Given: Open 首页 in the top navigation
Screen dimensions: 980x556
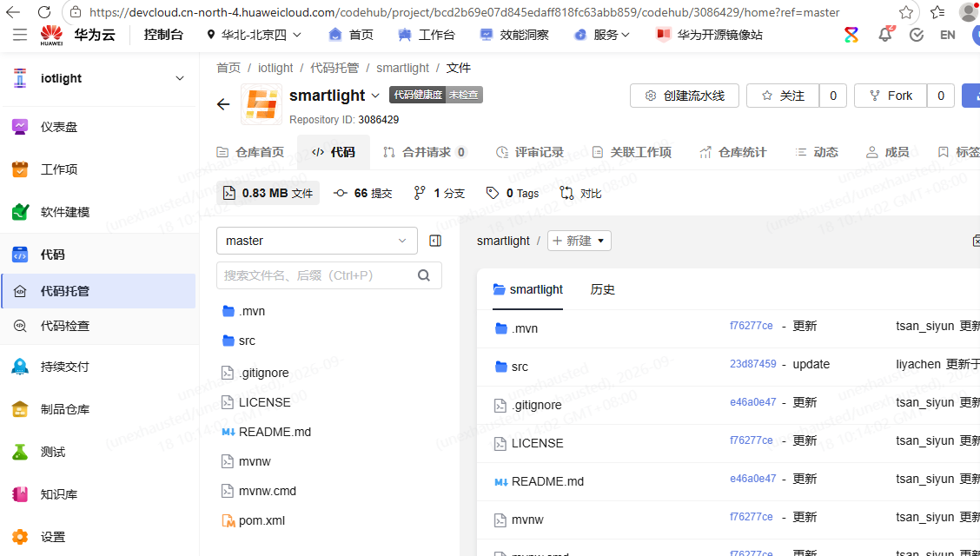Looking at the screenshot, I should (x=351, y=35).
